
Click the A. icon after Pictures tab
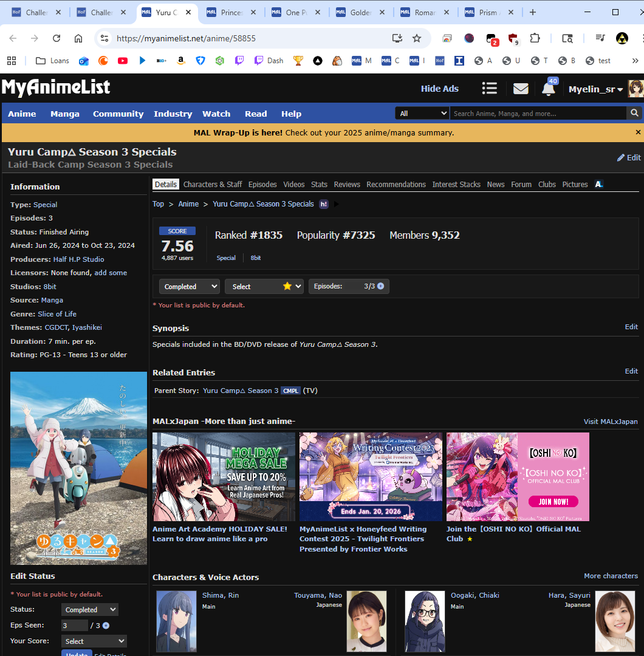[599, 184]
